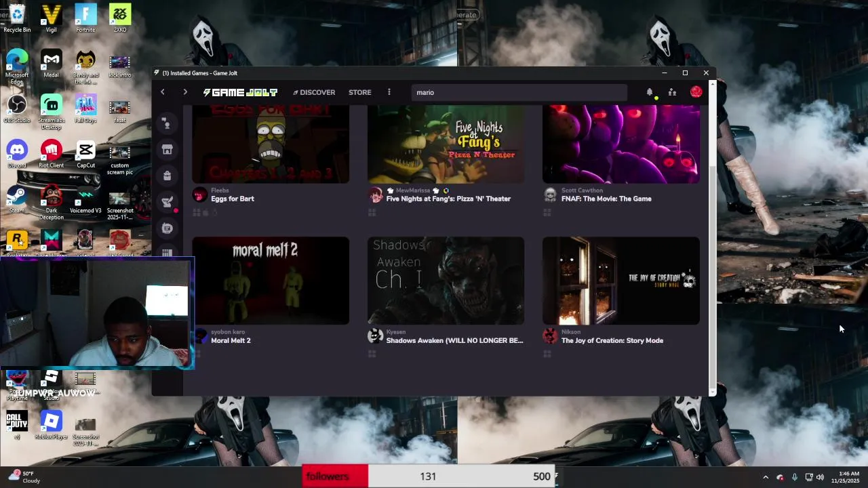Open the top sidebar chat icon

point(167,123)
